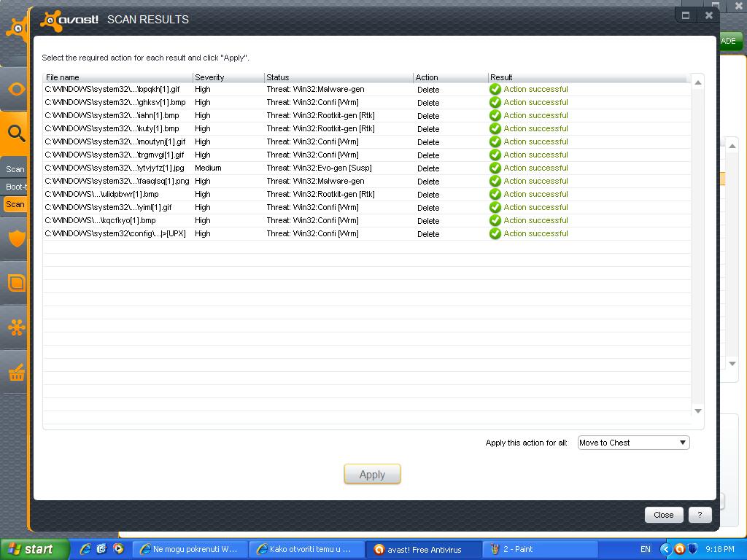Open the shields sidebar icon

tap(17, 238)
